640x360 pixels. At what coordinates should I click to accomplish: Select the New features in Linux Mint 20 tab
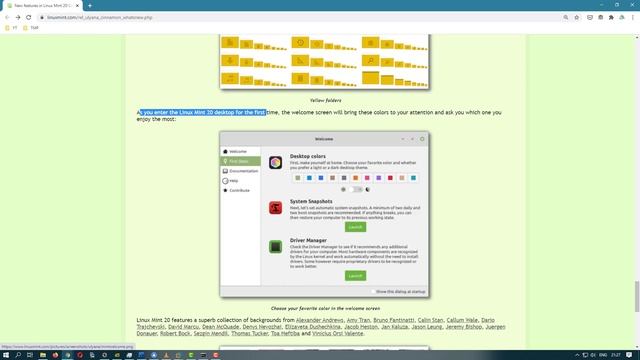click(42, 6)
